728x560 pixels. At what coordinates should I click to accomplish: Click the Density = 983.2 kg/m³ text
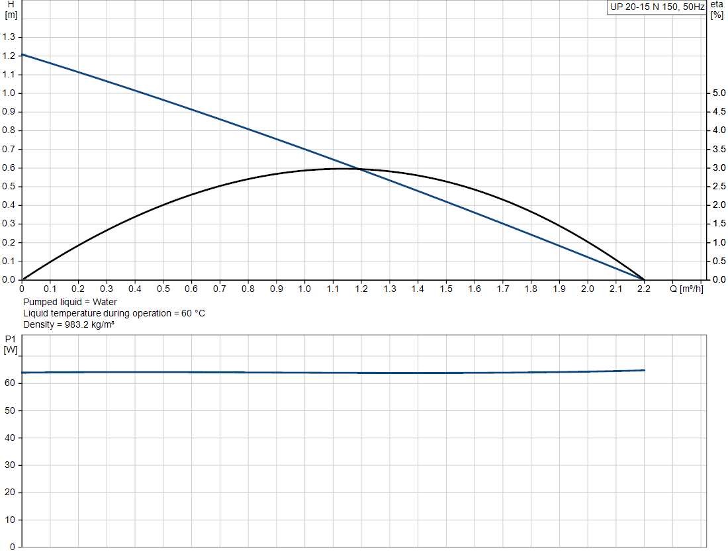(69, 324)
